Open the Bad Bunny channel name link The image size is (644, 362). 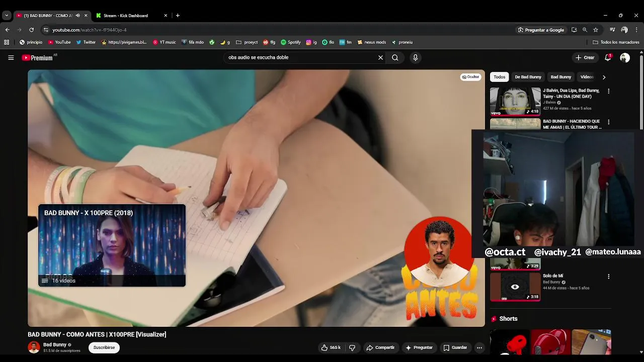pyautogui.click(x=55, y=345)
